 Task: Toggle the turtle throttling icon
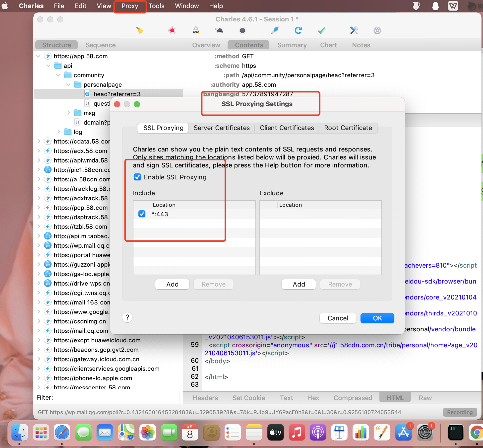point(219,30)
